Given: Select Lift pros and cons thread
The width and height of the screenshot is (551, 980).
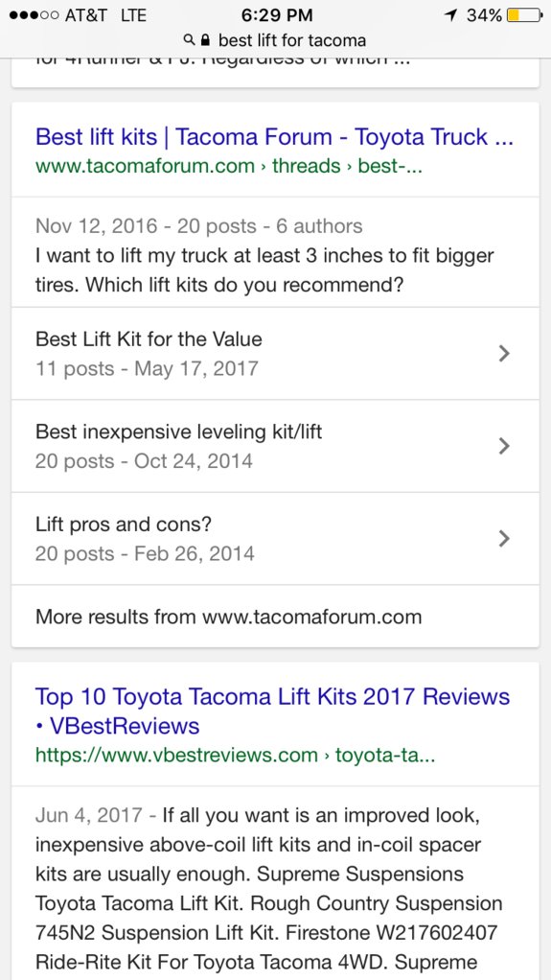Looking at the screenshot, I should pyautogui.click(x=275, y=538).
